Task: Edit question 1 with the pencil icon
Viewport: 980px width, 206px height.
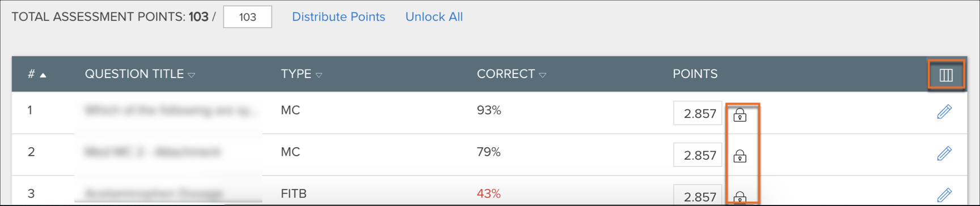Action: [x=944, y=112]
